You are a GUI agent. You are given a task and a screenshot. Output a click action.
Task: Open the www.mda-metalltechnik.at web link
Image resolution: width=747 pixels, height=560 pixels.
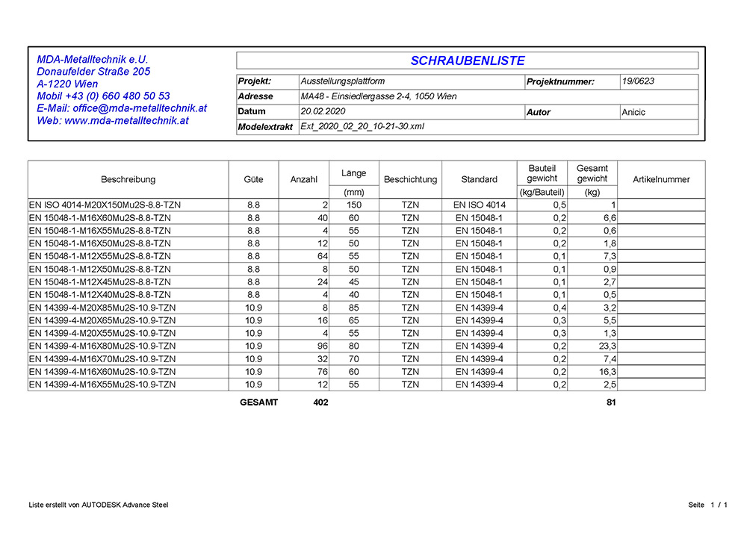[126, 121]
